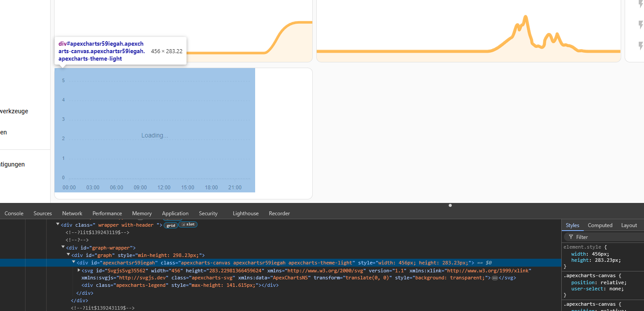Open the Lighthouse tab
Screen dimensions: 644x311
(245, 213)
